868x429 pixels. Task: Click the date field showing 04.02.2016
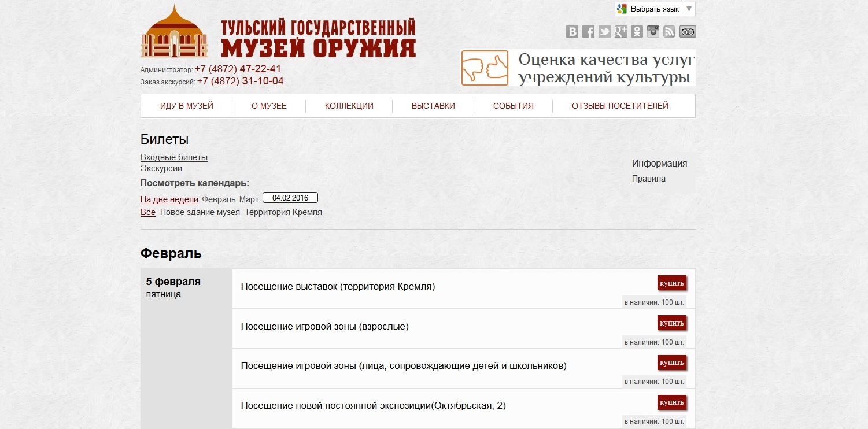coord(290,198)
